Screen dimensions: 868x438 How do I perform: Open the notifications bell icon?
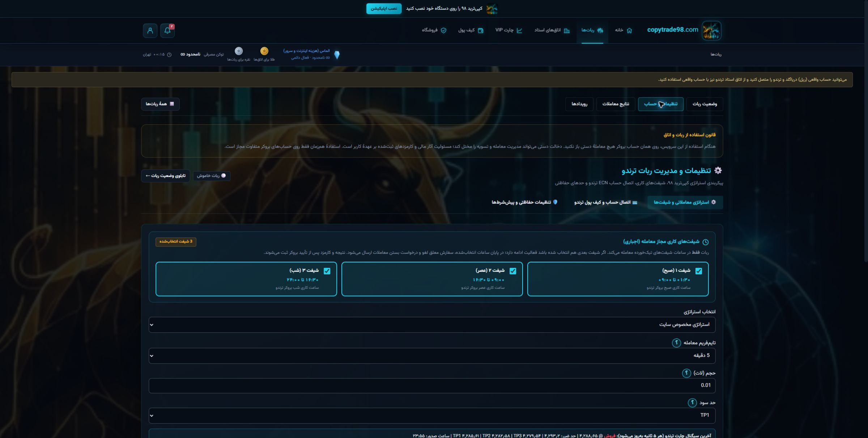pos(167,31)
